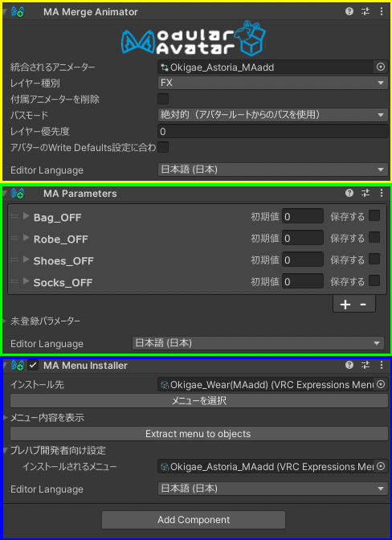Click the Okigae_Wear(MAadd) menu object field
The height and width of the screenshot is (540, 392).
(266, 384)
